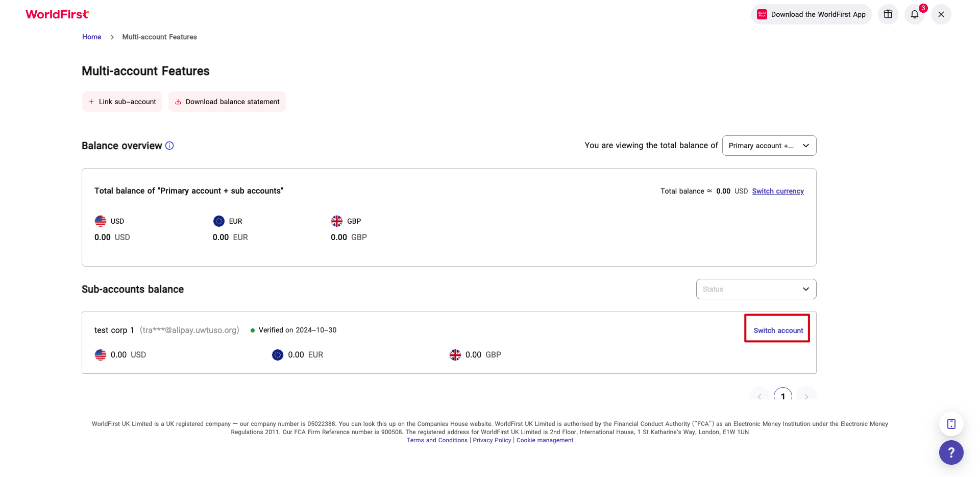Click the WorldFirst logo

point(57,14)
